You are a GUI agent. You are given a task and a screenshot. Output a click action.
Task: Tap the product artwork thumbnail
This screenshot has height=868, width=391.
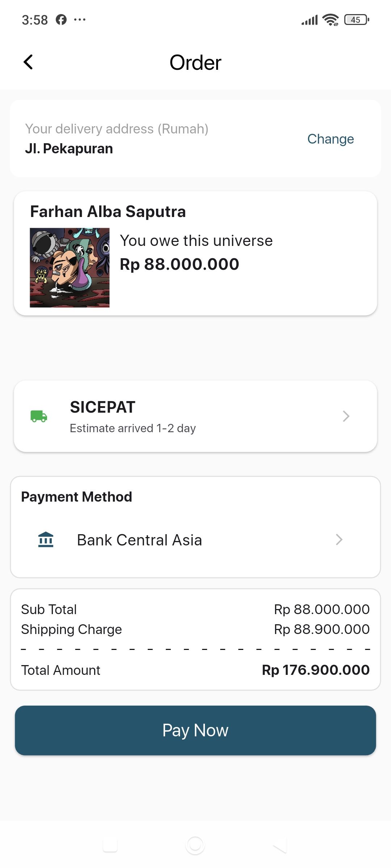pyautogui.click(x=70, y=268)
